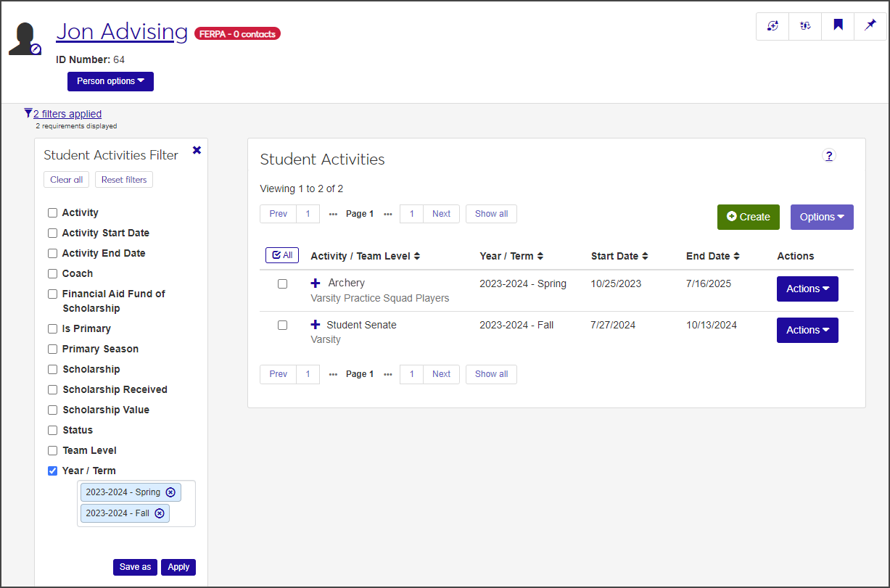Open the Options dropdown menu
The image size is (890, 588).
[x=821, y=217]
